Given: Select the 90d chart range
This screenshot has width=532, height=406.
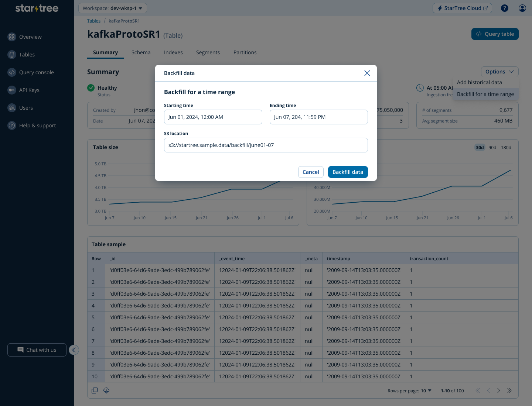Looking at the screenshot, I should pyautogui.click(x=492, y=148).
